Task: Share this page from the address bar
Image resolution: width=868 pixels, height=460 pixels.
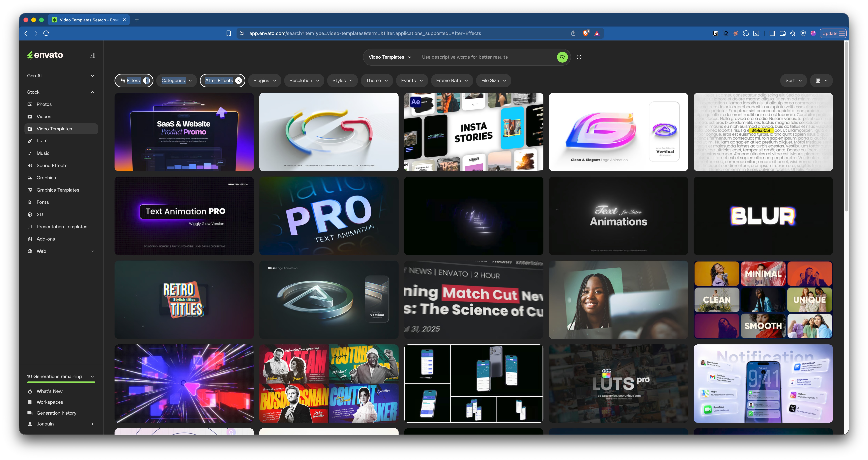Action: [573, 33]
